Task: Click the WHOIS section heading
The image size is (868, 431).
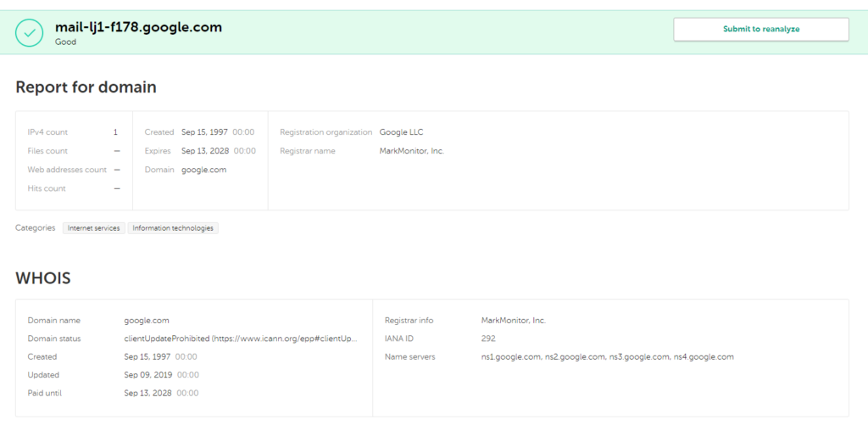Action: tap(43, 278)
